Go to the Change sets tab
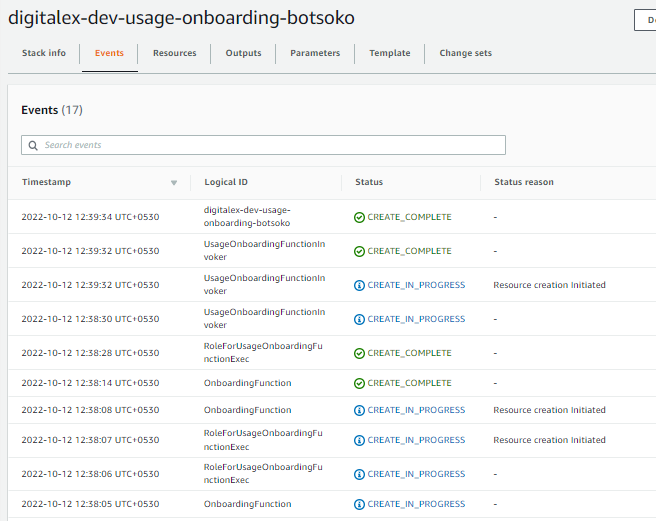656x521 pixels. [465, 53]
